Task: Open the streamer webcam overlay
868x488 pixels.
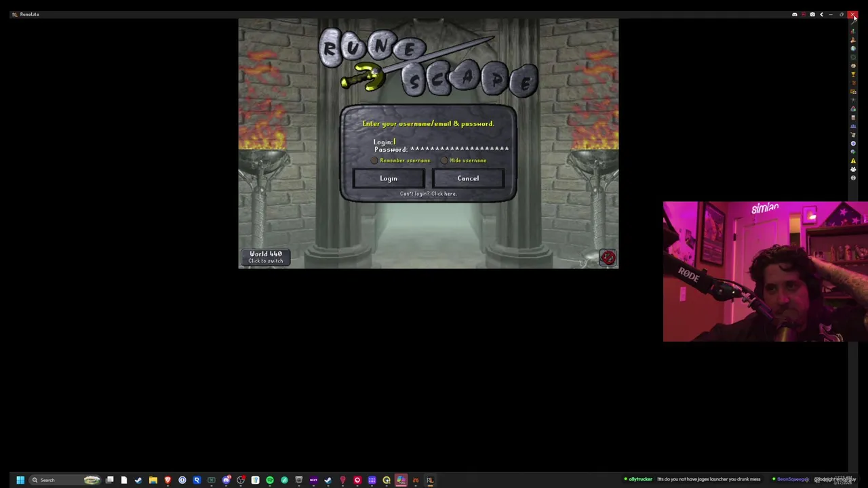Action: pos(765,271)
